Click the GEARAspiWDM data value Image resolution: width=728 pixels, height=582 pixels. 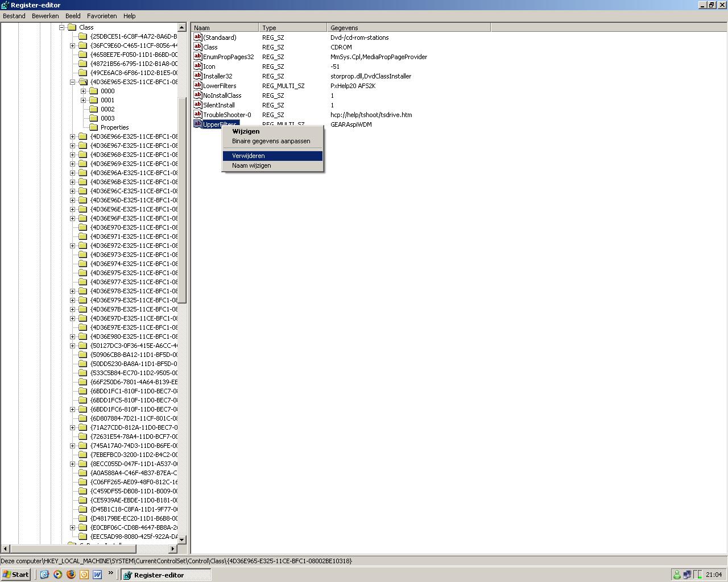pos(351,124)
